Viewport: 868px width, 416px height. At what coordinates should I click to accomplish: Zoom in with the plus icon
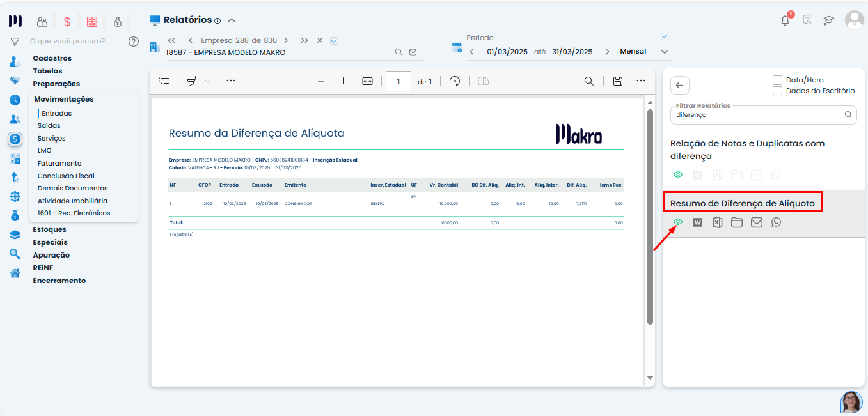point(343,81)
